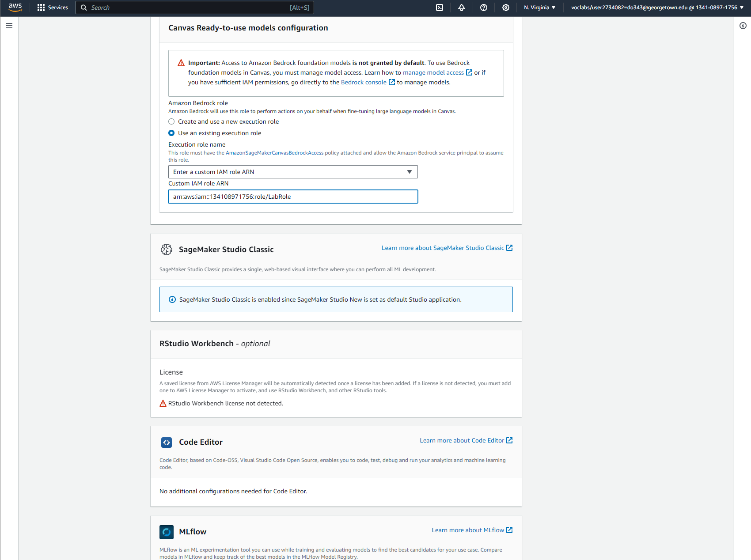Open the Bedrock console link

364,82
